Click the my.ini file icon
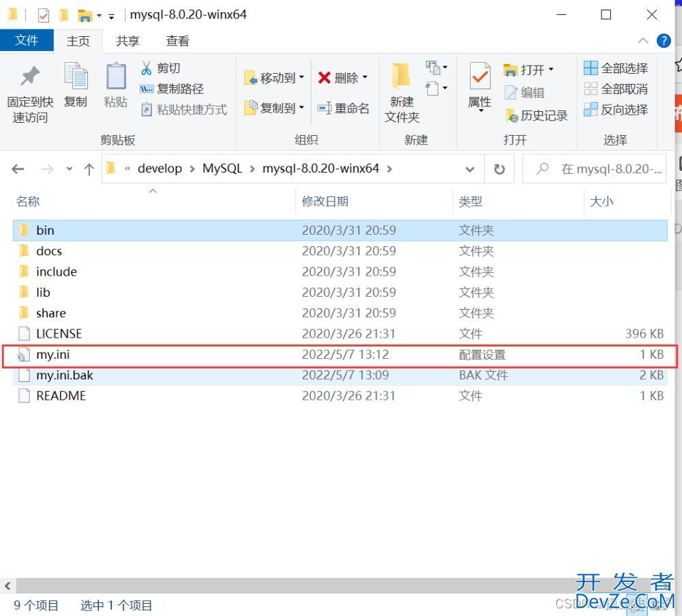The image size is (682, 616). pyautogui.click(x=23, y=355)
